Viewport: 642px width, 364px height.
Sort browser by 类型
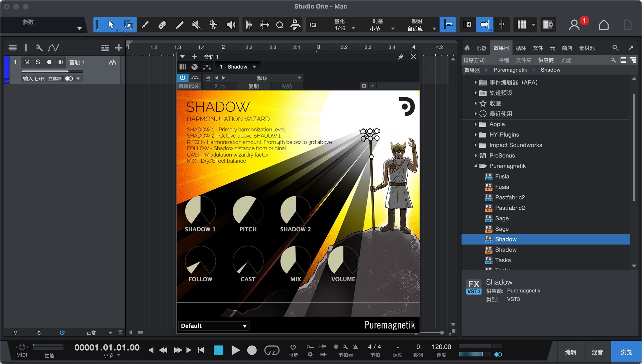565,60
